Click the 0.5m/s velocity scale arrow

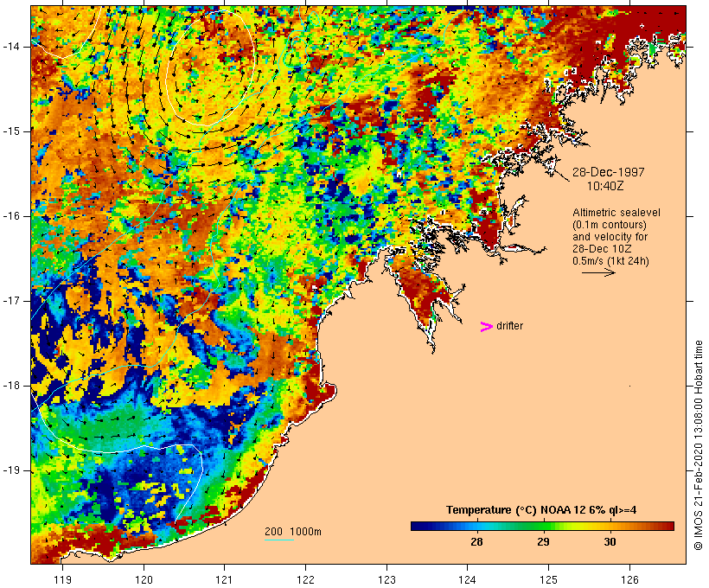[598, 272]
